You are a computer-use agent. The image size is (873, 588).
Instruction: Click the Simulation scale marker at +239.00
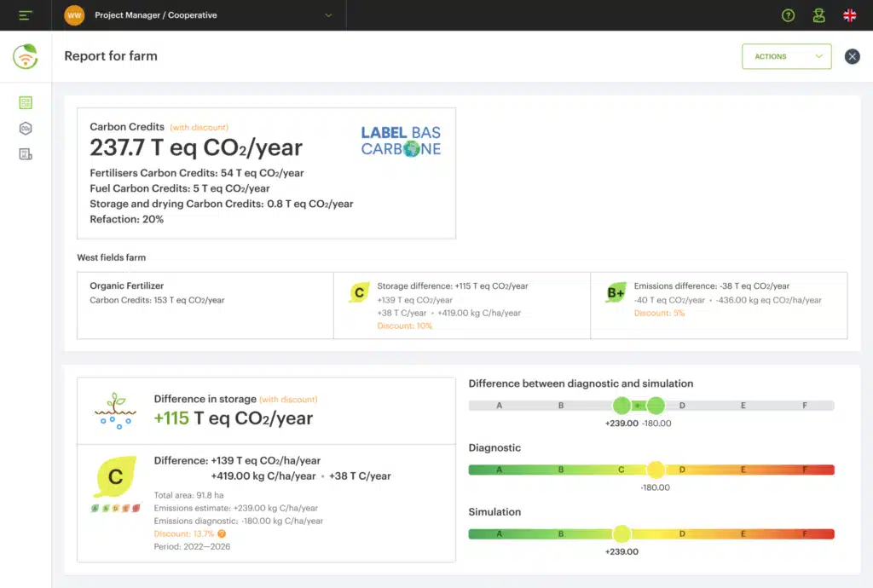[622, 534]
